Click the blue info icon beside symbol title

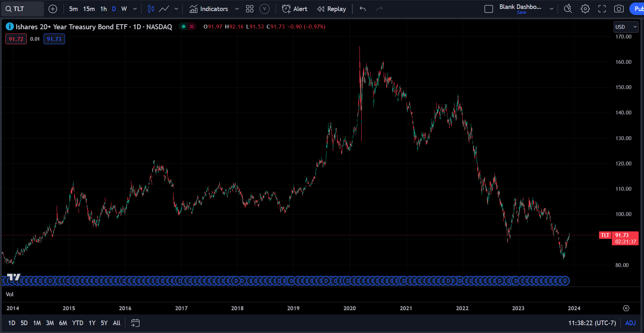(10, 27)
